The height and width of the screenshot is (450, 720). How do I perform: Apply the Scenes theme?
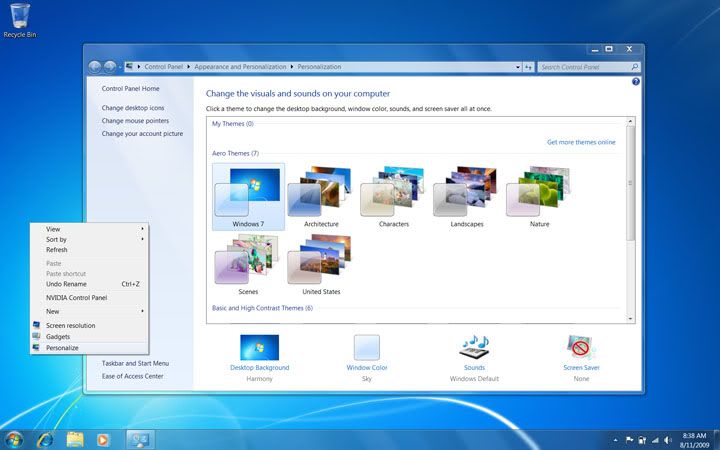pyautogui.click(x=248, y=264)
